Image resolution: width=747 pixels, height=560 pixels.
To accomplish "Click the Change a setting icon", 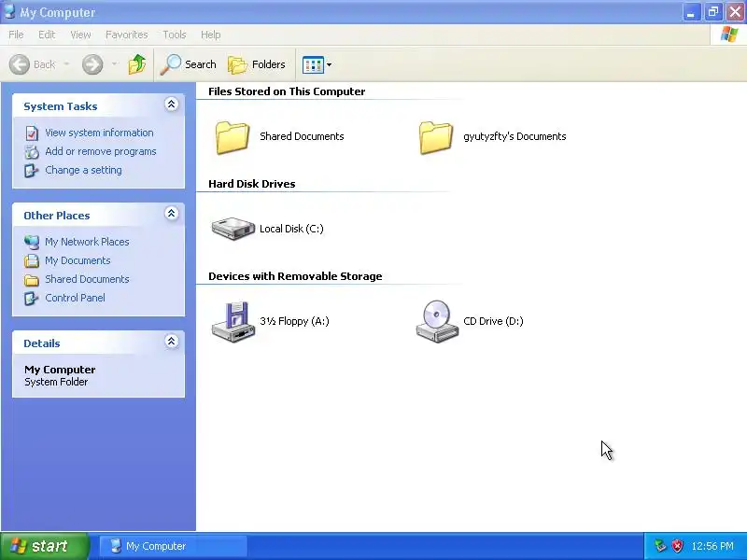I will coord(32,171).
